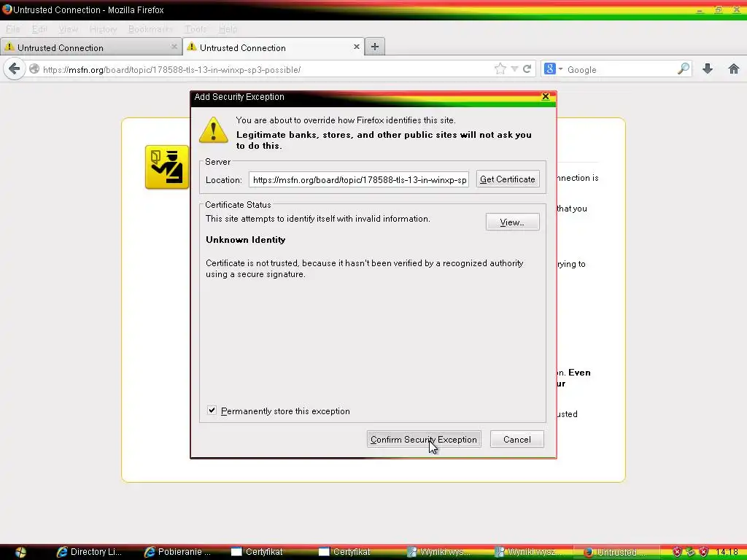Click the site identity globe icon
The image size is (747, 560).
point(34,69)
